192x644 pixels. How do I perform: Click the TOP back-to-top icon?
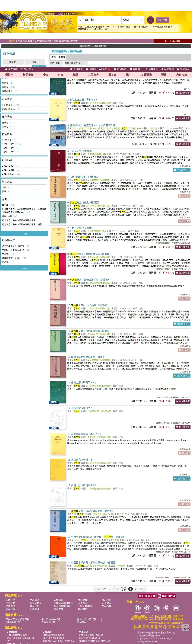point(185,628)
